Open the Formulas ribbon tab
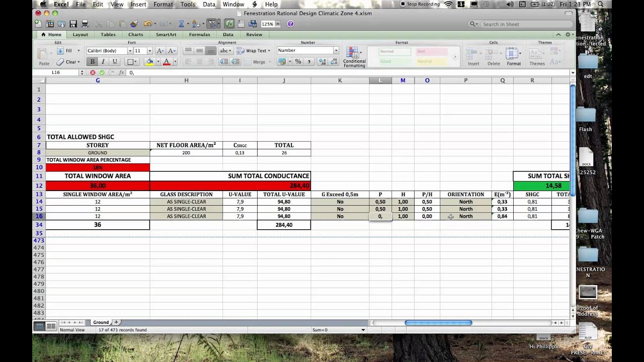Viewport: 644px width, 362px height. tap(199, 35)
